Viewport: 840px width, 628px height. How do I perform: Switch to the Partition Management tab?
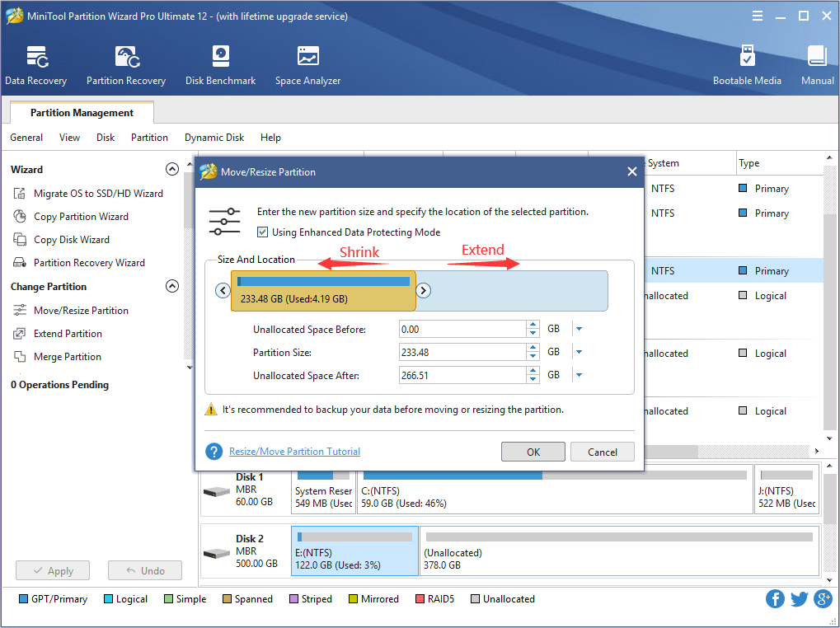[81, 112]
